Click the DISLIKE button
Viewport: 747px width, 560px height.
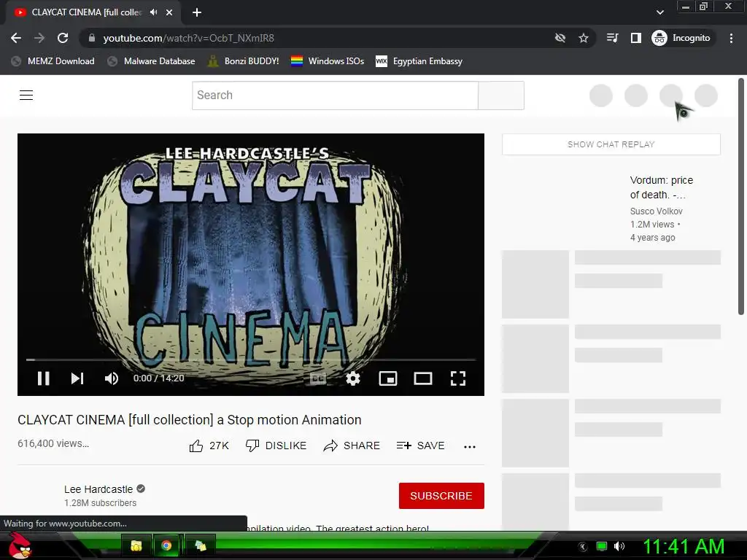pos(276,446)
